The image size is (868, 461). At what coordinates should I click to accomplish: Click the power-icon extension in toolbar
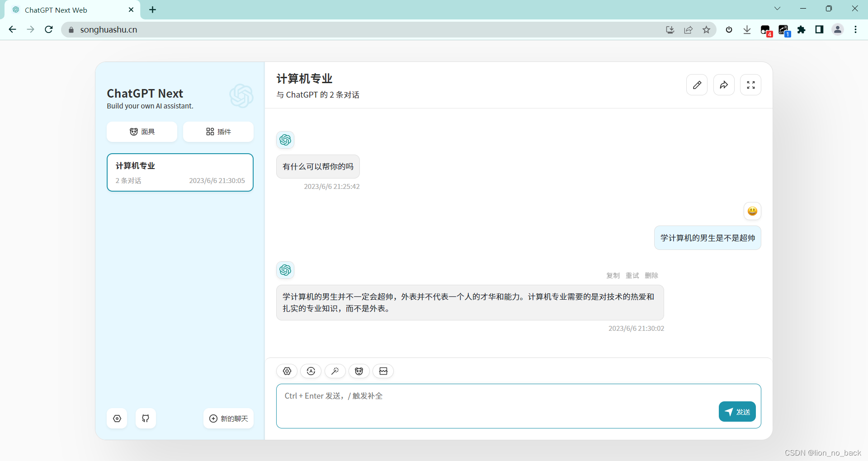coord(729,30)
